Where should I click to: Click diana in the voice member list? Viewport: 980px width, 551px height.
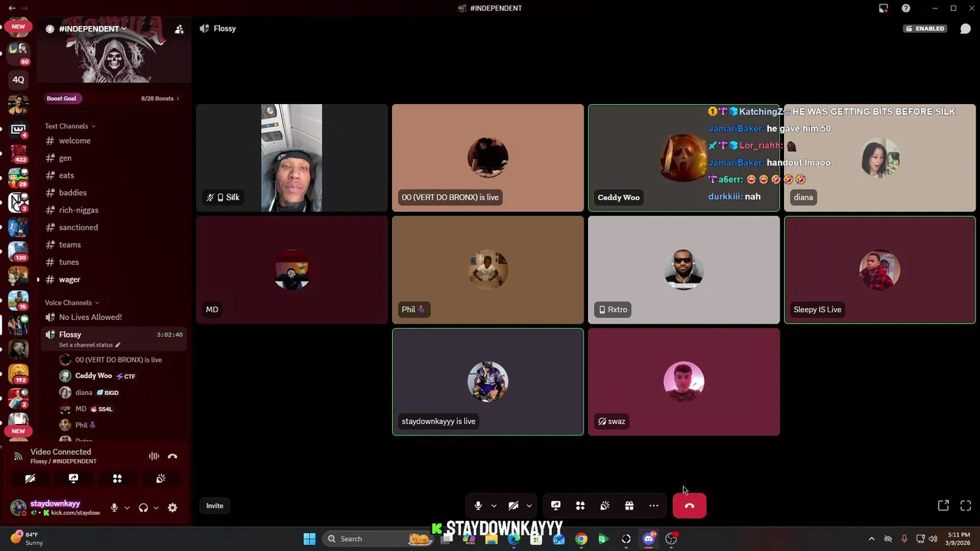coord(83,393)
